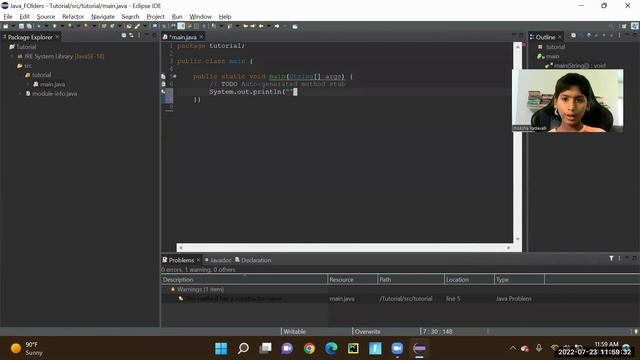Open the Window menu
The width and height of the screenshot is (640, 360).
200,16
